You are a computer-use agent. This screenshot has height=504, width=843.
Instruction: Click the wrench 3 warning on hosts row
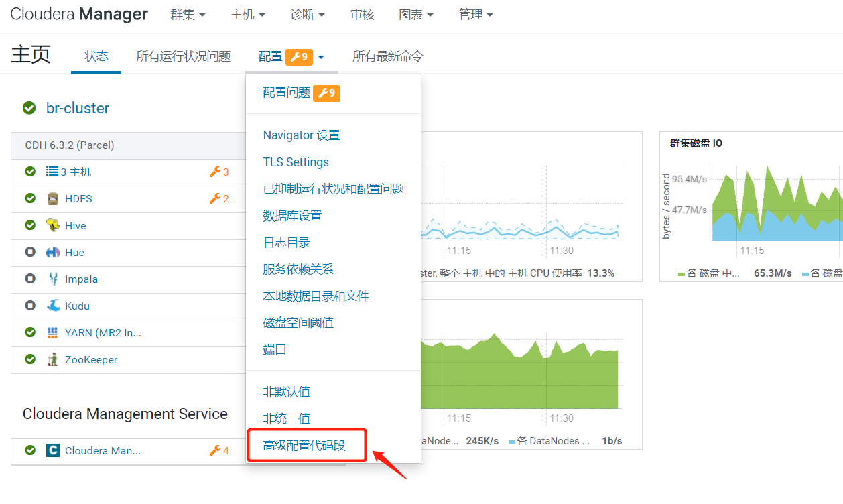click(x=219, y=172)
